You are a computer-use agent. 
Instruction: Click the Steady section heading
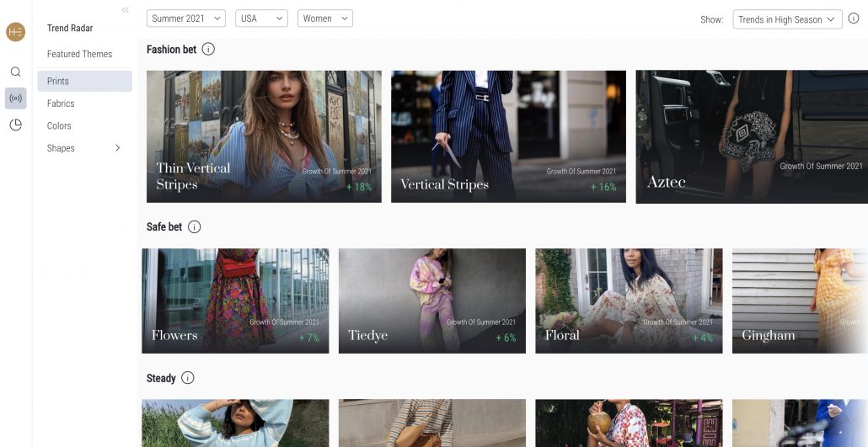[x=161, y=379]
